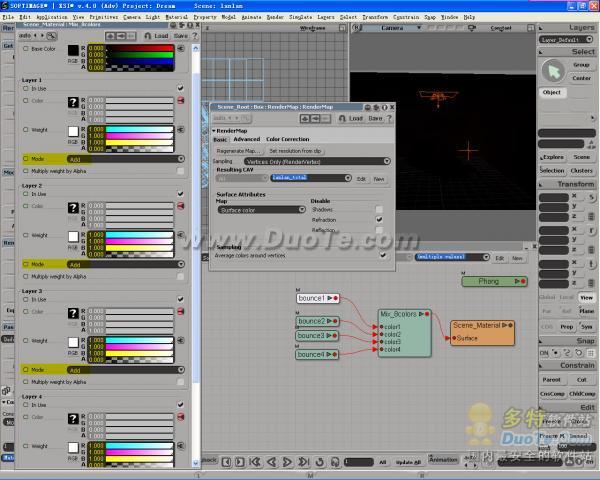Open Layer_Default dropdown in Layers panel
Viewport: 600px width, 480px height.
coord(566,39)
